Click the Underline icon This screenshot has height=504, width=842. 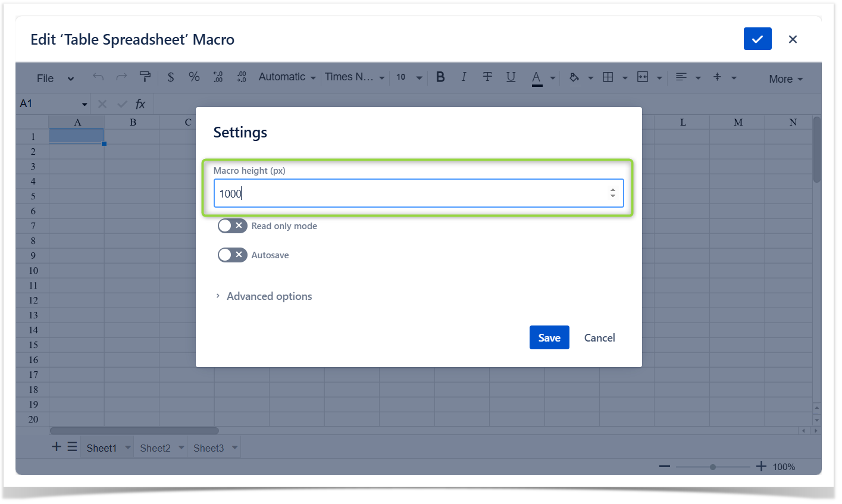pyautogui.click(x=511, y=77)
